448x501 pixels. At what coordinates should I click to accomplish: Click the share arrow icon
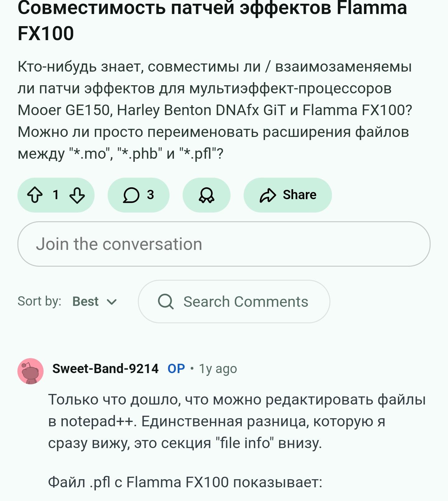[x=268, y=195]
